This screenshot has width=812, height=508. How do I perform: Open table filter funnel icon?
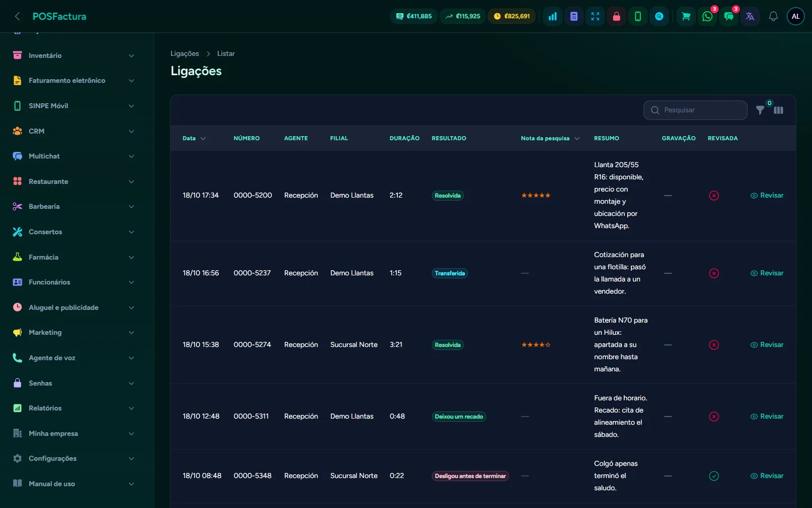760,110
